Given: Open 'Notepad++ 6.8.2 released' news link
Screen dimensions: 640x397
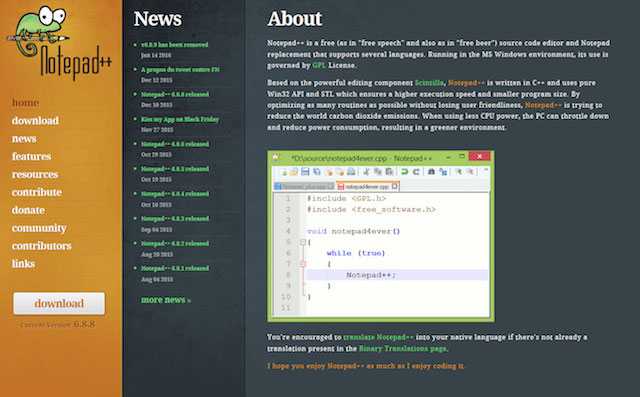Looking at the screenshot, I should 175,244.
